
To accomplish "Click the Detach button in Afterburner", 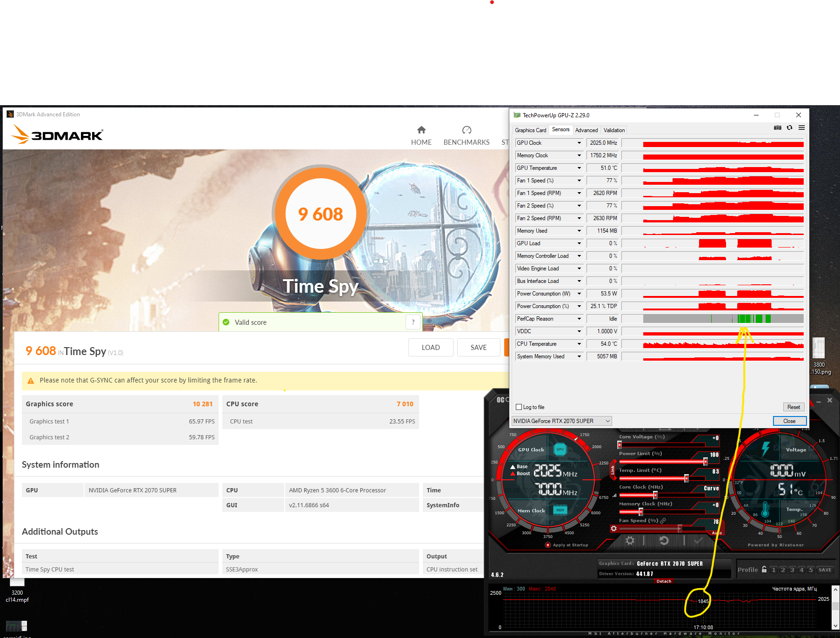I will click(x=664, y=581).
